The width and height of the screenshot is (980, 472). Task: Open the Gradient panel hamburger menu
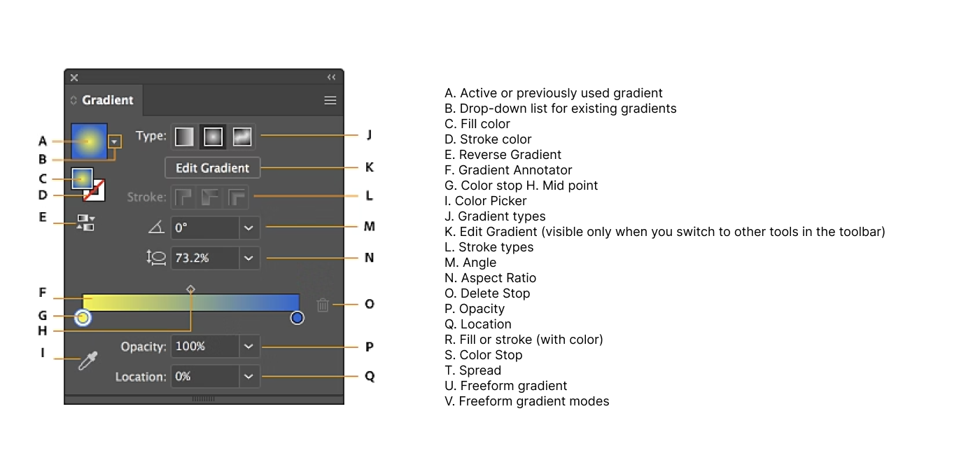[330, 100]
